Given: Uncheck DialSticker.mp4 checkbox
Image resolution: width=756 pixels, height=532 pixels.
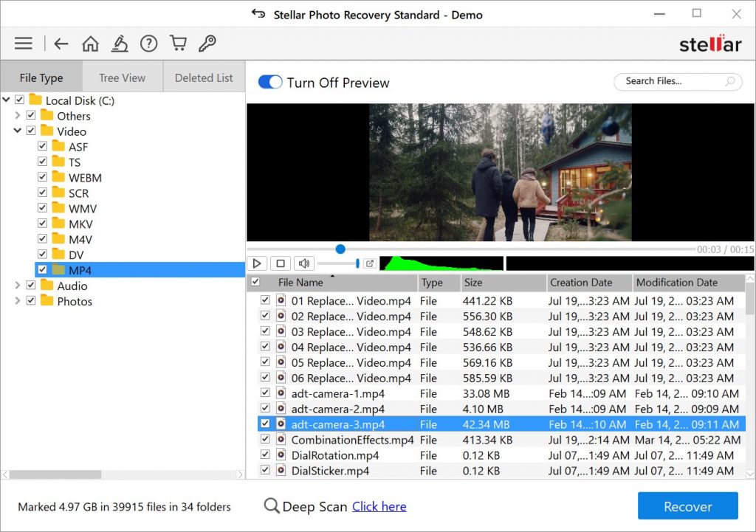Looking at the screenshot, I should [265, 470].
